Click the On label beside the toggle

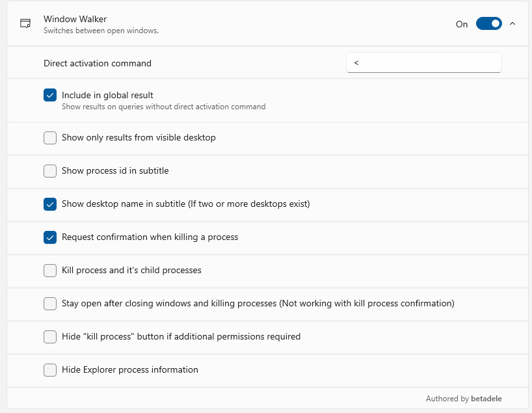462,24
